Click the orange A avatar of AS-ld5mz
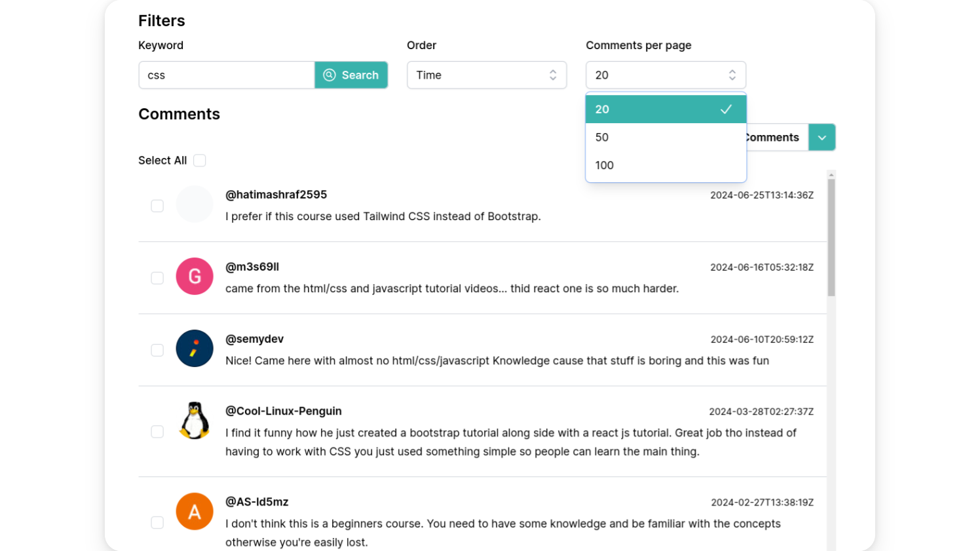Image resolution: width=980 pixels, height=551 pixels. coord(195,511)
